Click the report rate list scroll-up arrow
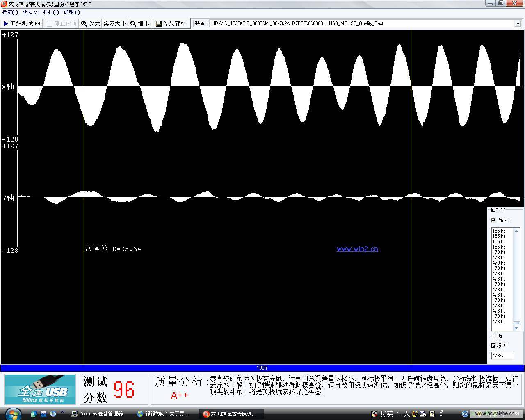Screen dimensions: 525x420 coord(517,231)
